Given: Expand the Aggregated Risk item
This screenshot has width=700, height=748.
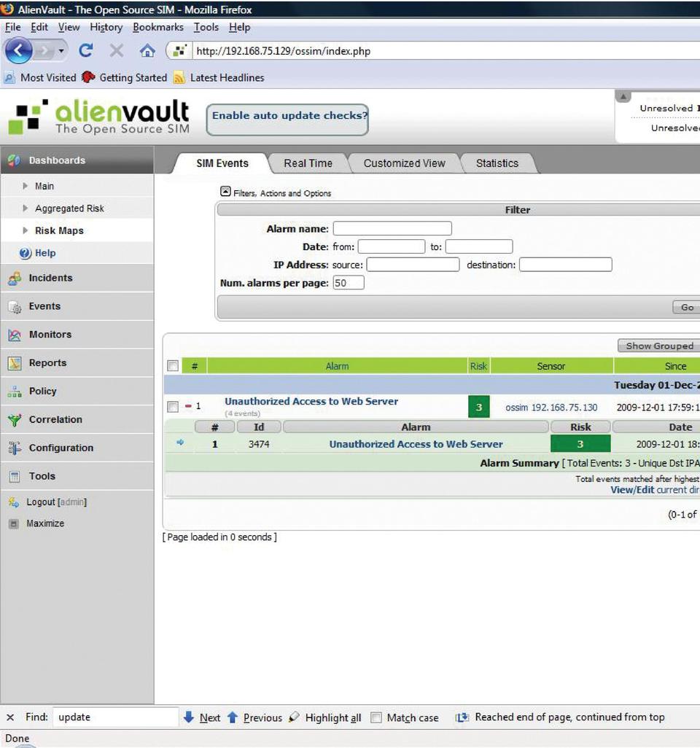Looking at the screenshot, I should 26,208.
